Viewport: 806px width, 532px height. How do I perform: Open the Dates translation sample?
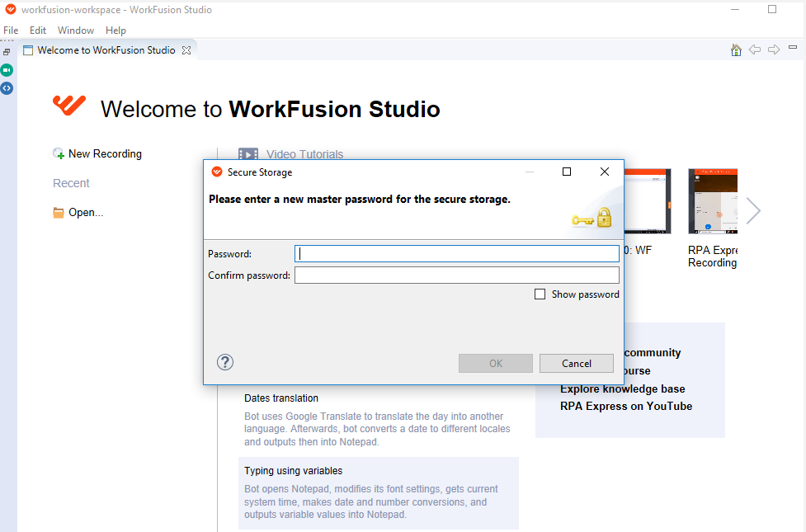pos(281,398)
